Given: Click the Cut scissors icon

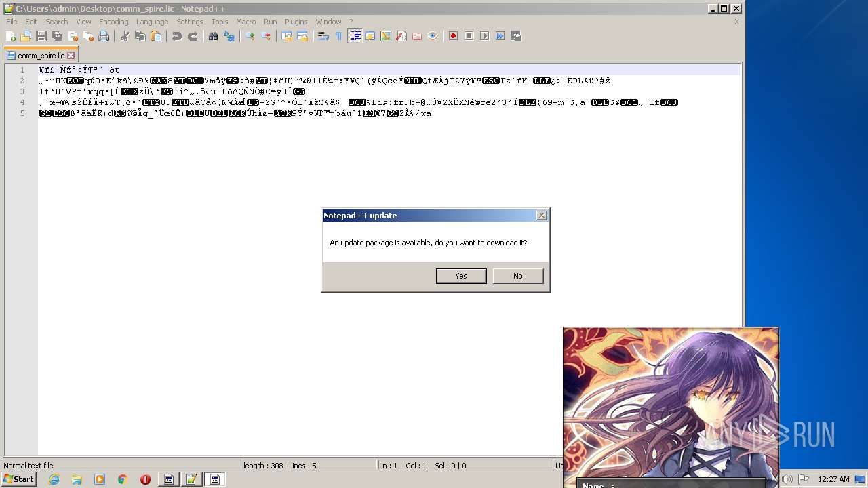Looking at the screenshot, I should pos(125,36).
